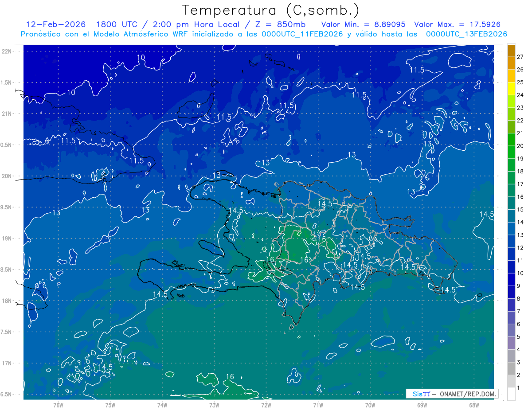This screenshot has width=532, height=411.
Task: Click the 'Valor Max. = 17.5926' value
Action: (x=457, y=25)
